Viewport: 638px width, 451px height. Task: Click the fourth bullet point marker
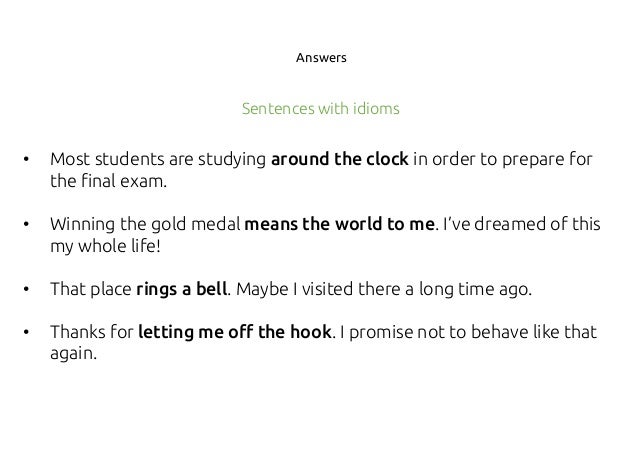pos(26,332)
